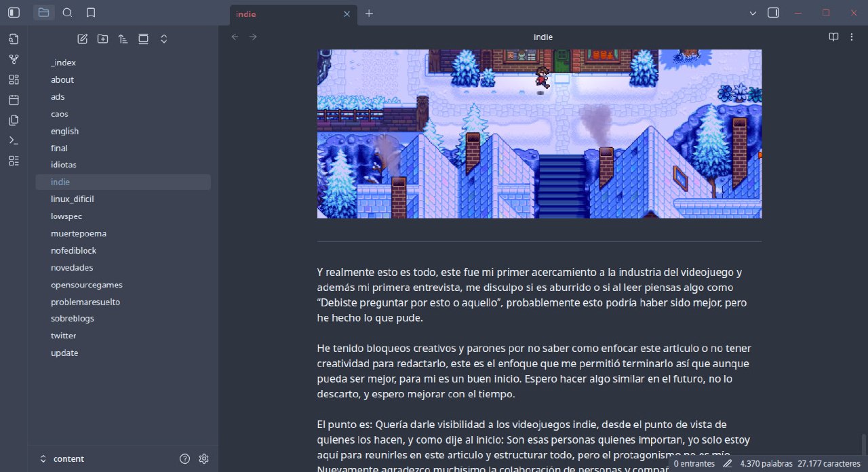Toggle the left sidebar

[14, 13]
